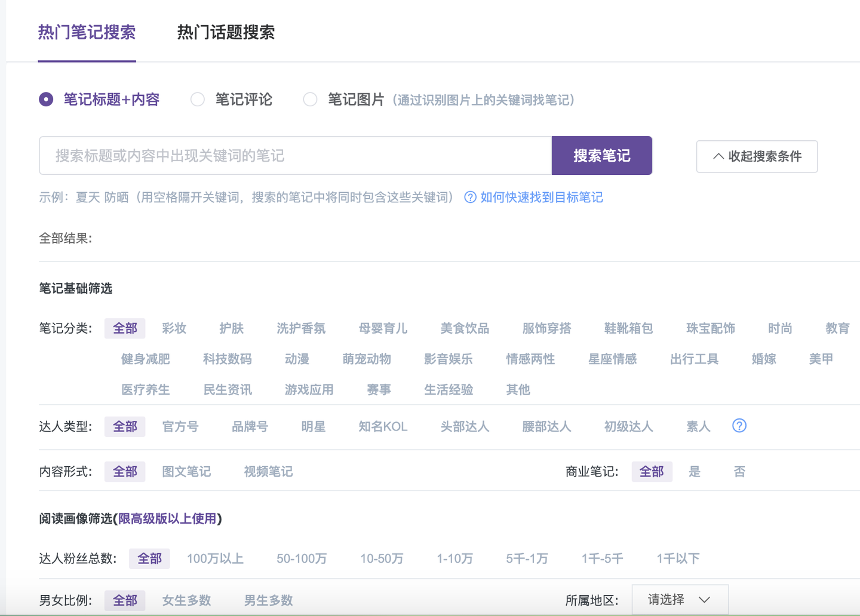Filter by 明星 influencer type
860x616 pixels.
[313, 426]
